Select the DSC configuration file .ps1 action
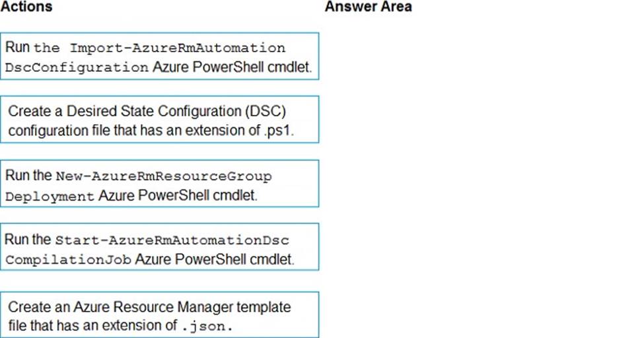The width and height of the screenshot is (644, 338). click(160, 119)
